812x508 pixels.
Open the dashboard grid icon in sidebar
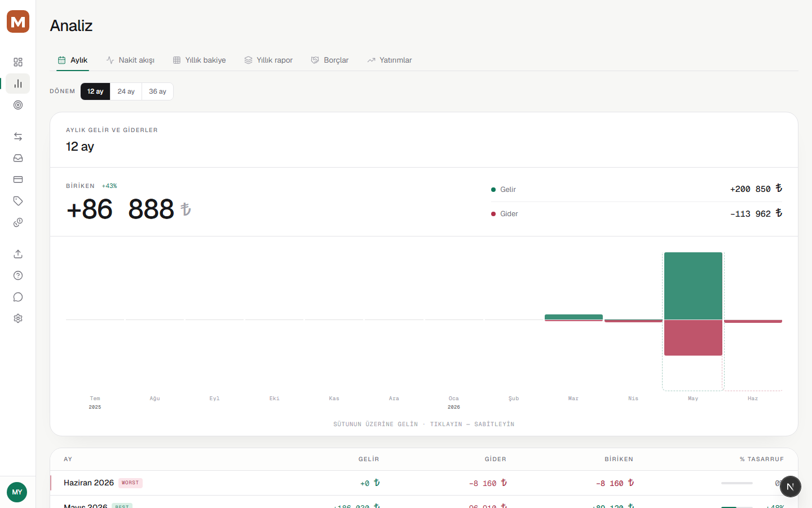coord(18,62)
